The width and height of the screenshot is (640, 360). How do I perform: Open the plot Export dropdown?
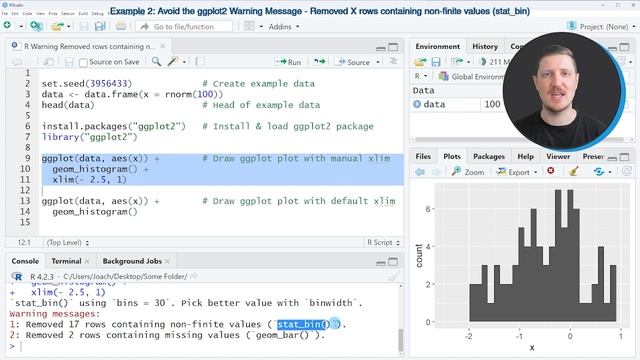coord(517,172)
